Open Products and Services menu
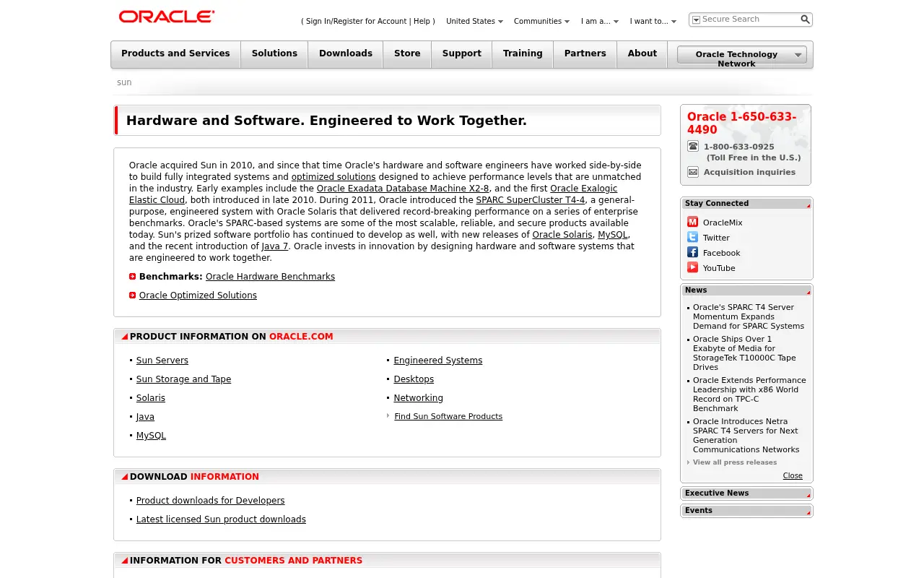 point(175,54)
